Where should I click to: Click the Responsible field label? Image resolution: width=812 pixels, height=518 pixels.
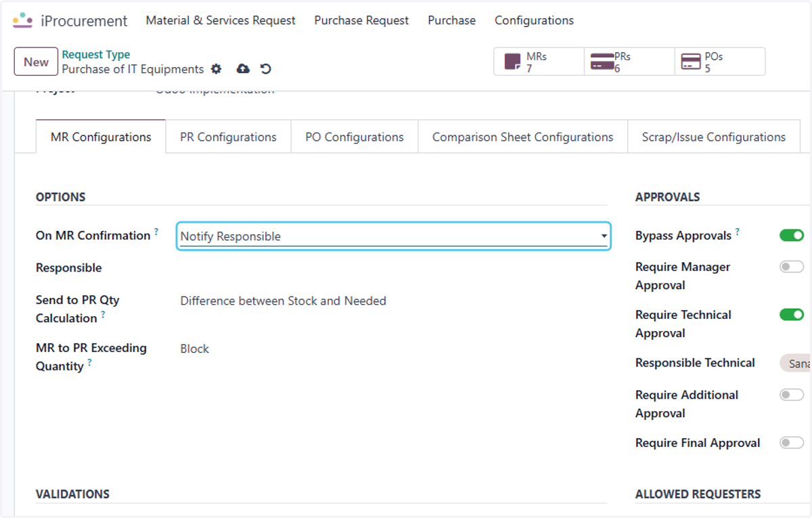pyautogui.click(x=69, y=268)
